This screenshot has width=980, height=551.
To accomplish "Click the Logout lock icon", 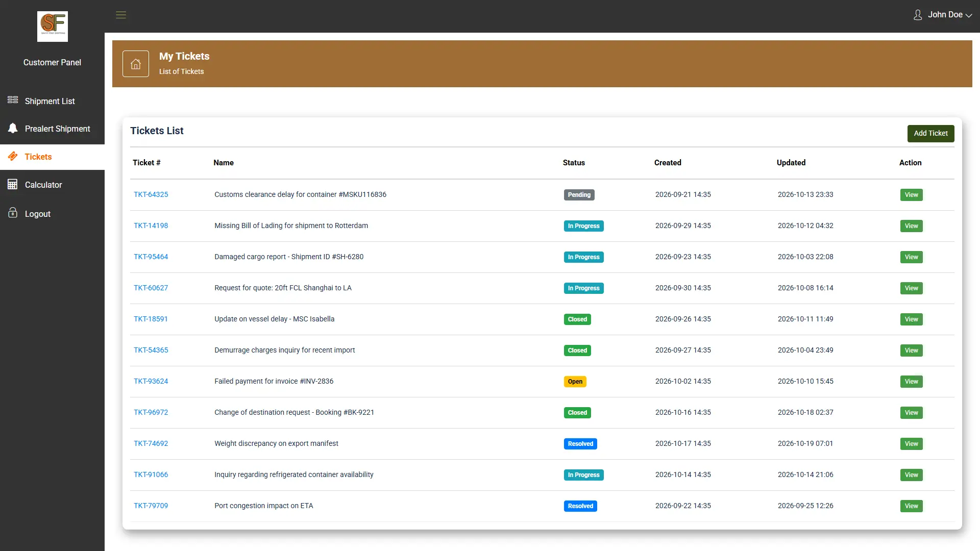I will click(x=13, y=213).
